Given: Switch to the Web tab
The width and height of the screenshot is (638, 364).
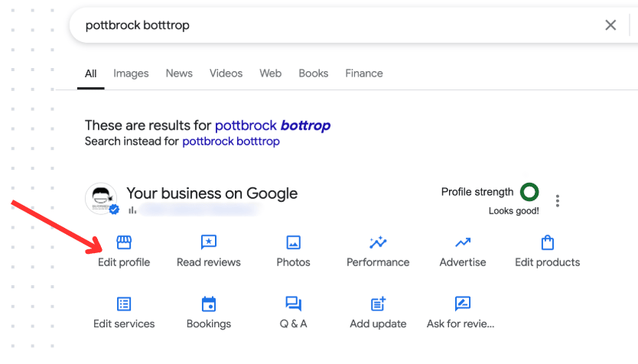Looking at the screenshot, I should (271, 73).
